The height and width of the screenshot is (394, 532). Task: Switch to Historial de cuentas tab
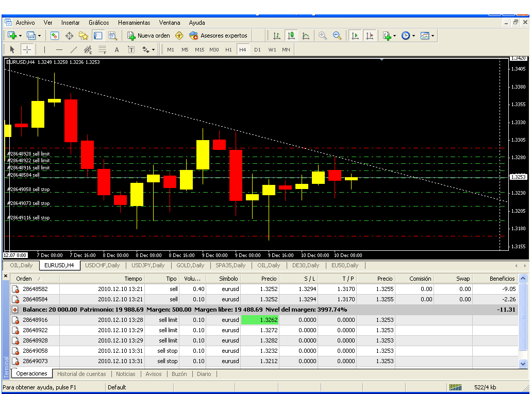(x=81, y=374)
